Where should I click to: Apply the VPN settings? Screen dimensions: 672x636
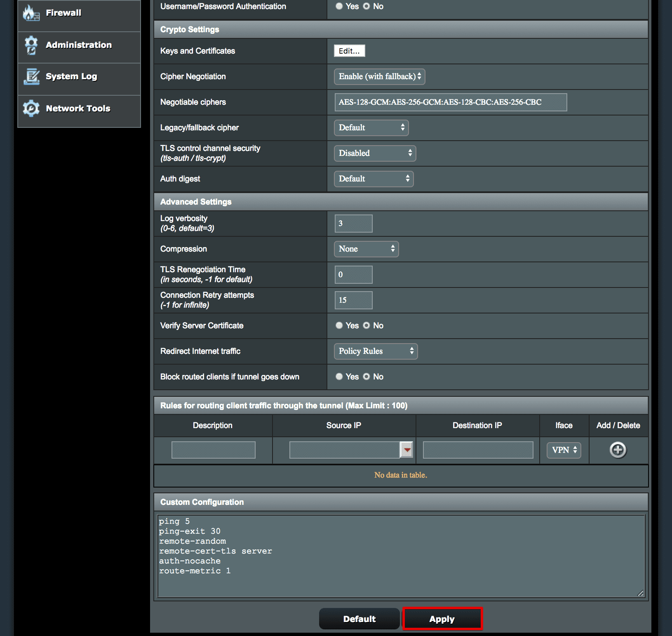tap(442, 619)
